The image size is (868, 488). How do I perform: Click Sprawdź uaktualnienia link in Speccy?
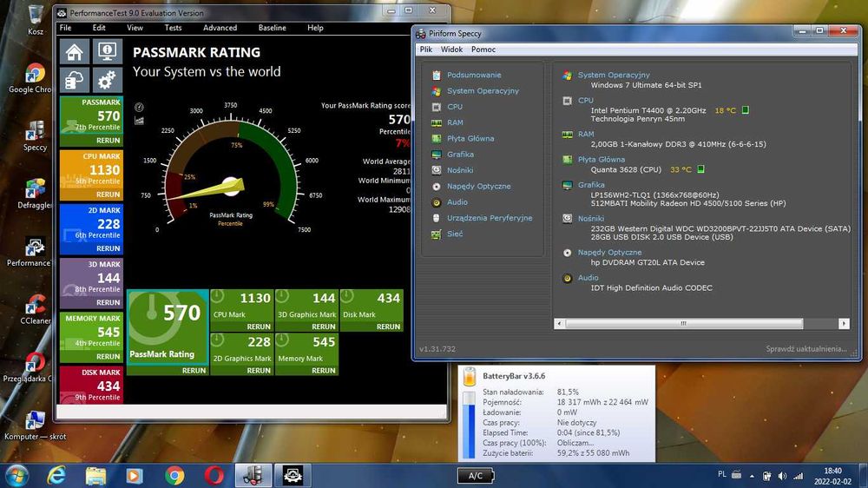pos(806,349)
